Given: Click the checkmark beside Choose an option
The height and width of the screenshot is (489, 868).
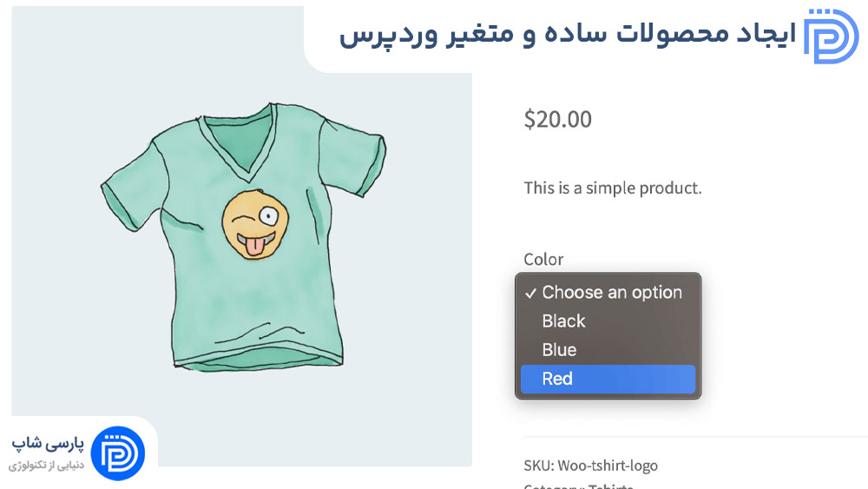Looking at the screenshot, I should point(531,293).
